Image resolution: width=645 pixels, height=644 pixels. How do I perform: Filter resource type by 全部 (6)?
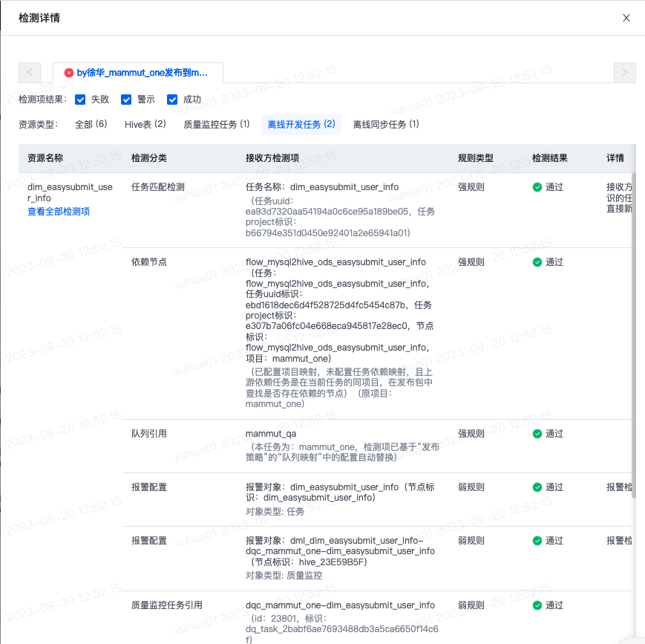(91, 124)
